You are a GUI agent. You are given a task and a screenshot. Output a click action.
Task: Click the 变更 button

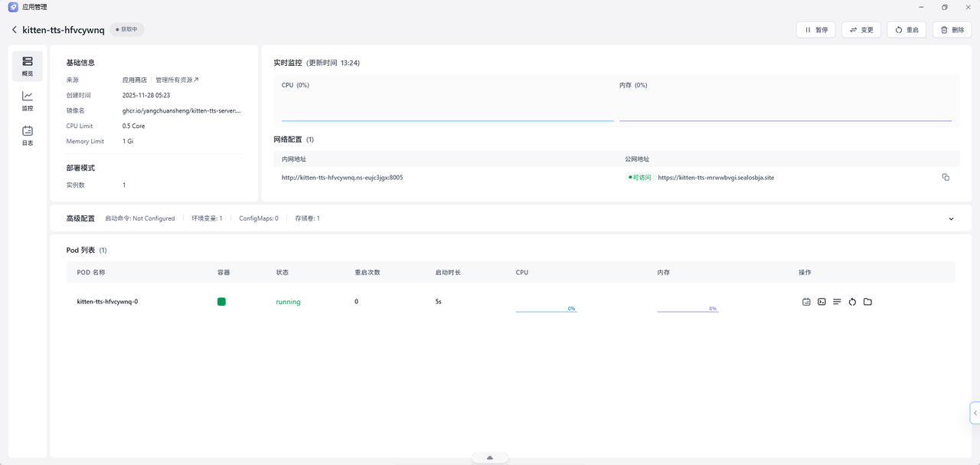(x=861, y=30)
